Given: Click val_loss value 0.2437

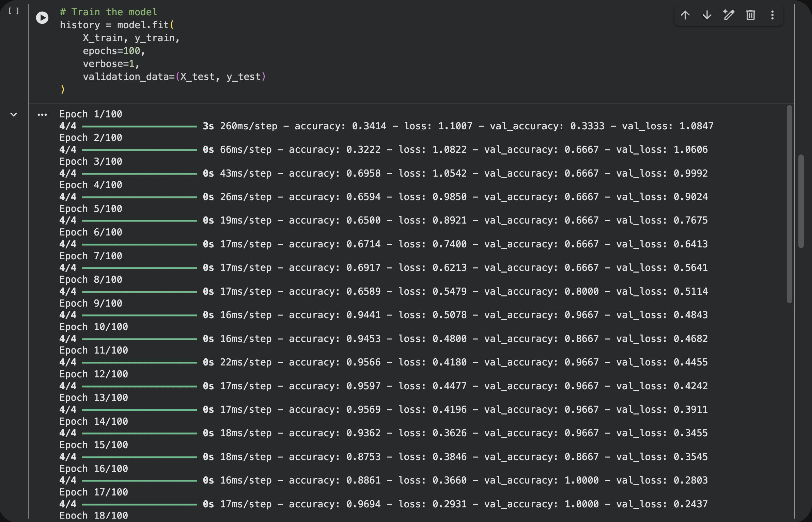Looking at the screenshot, I should [x=690, y=504].
